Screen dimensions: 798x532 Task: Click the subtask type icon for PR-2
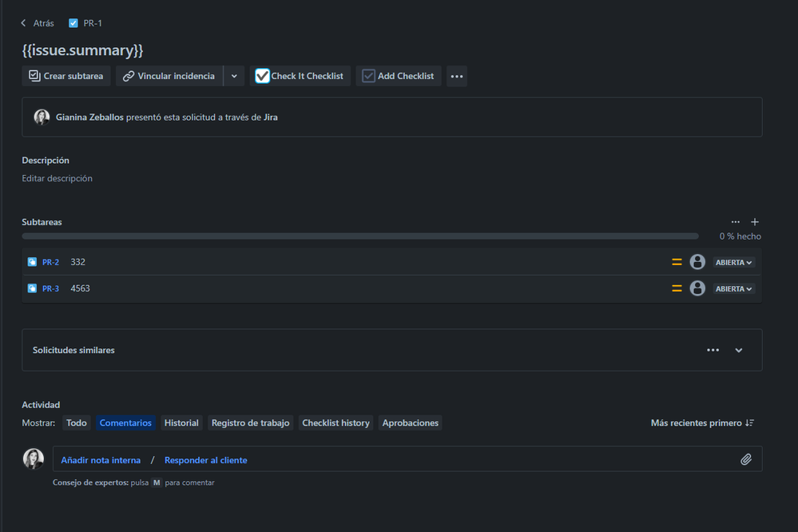[32, 262]
